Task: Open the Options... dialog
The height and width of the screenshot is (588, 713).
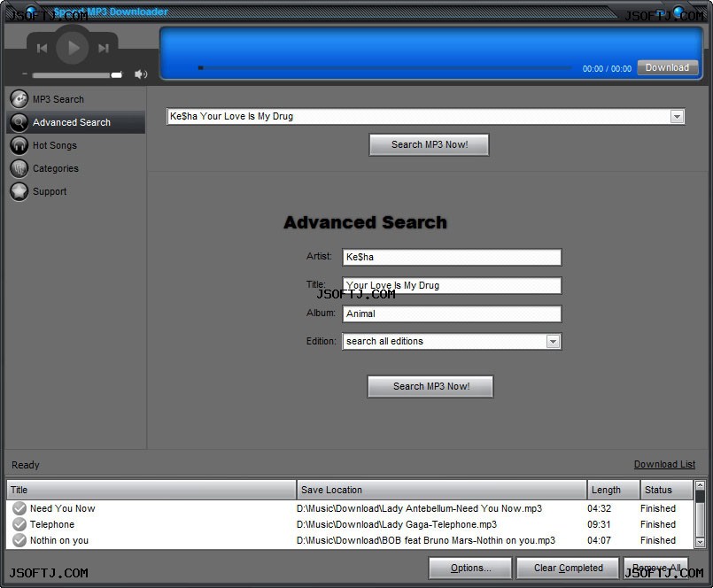Action: [470, 568]
